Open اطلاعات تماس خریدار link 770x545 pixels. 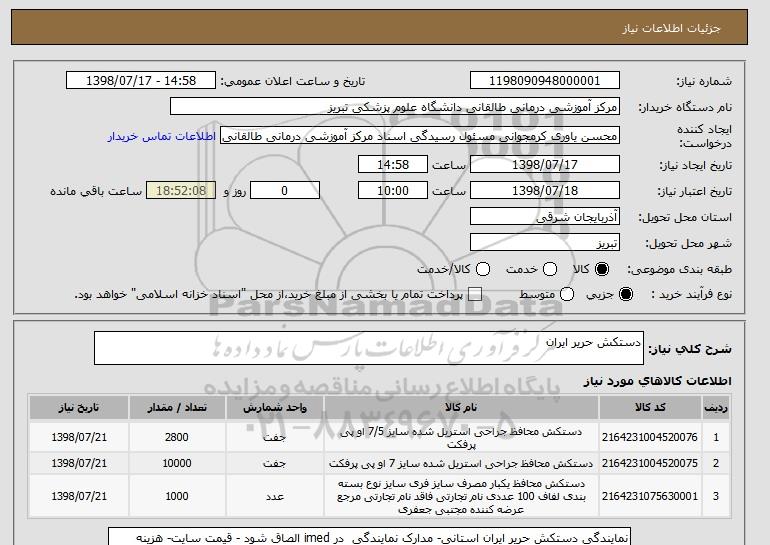pos(162,136)
